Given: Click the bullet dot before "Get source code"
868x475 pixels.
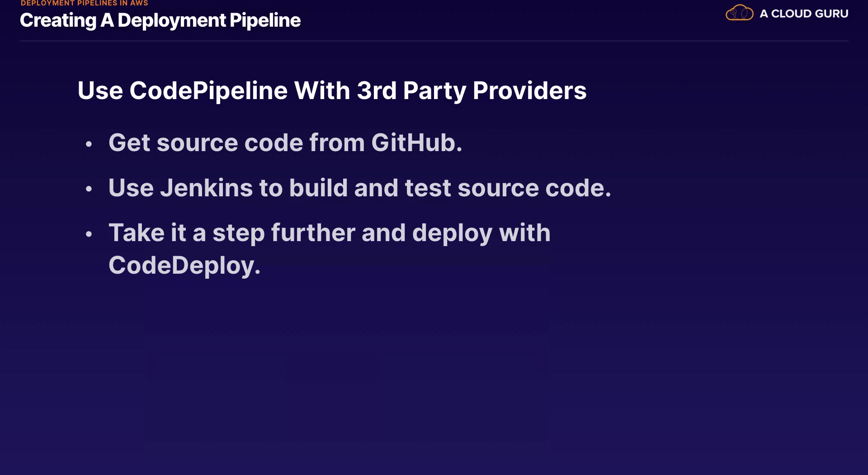Looking at the screenshot, I should coord(89,144).
